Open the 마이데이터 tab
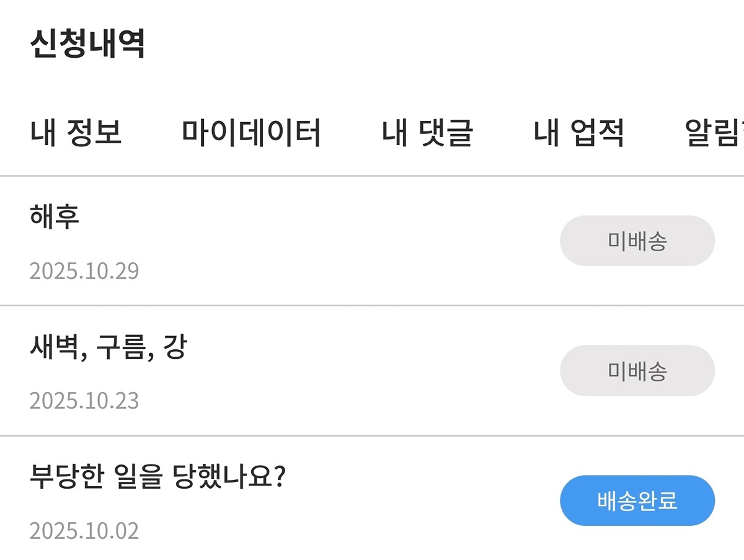This screenshot has height=560, width=744. click(x=252, y=133)
